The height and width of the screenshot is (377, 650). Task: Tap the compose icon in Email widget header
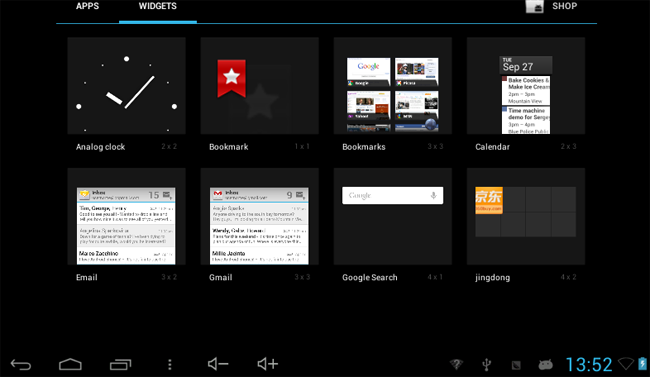click(x=168, y=195)
